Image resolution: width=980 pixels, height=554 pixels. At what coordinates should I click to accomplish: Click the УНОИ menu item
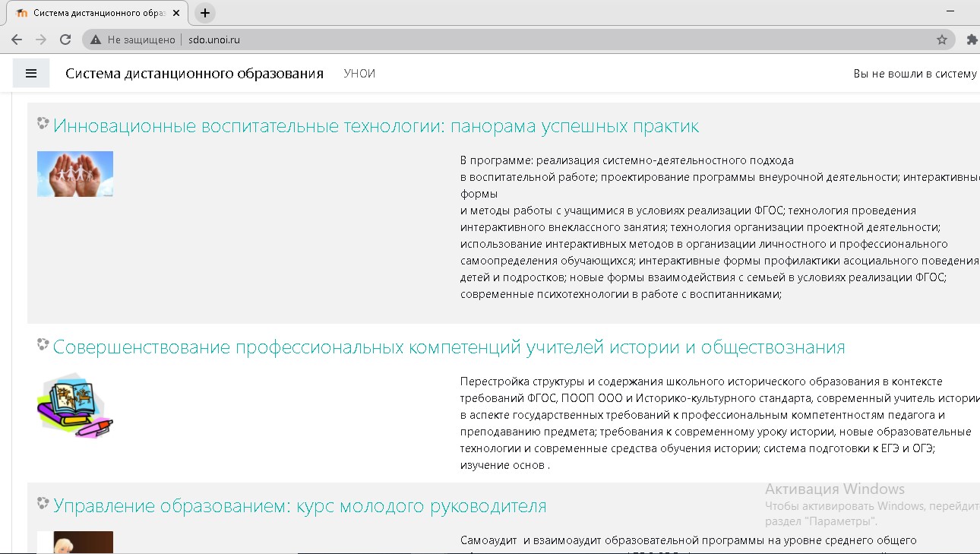point(359,74)
